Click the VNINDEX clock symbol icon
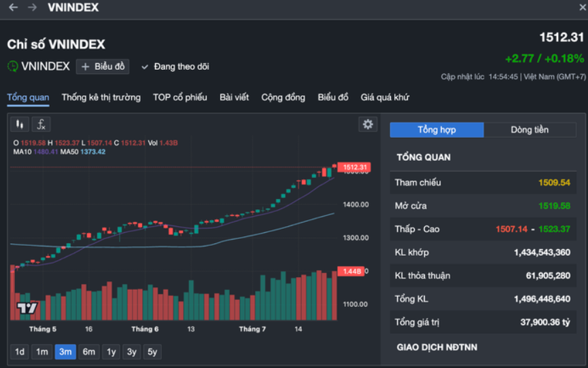Image resolution: width=588 pixels, height=368 pixels. tap(13, 67)
